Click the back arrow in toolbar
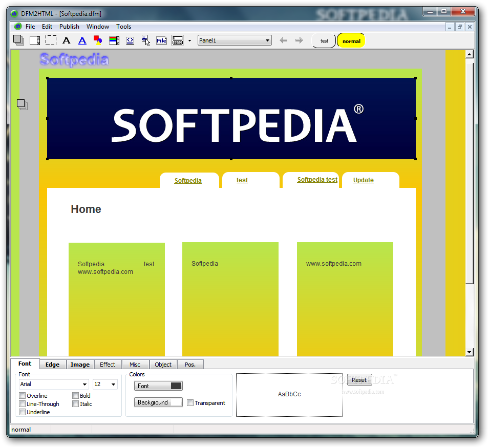The image size is (489, 448). pyautogui.click(x=284, y=40)
